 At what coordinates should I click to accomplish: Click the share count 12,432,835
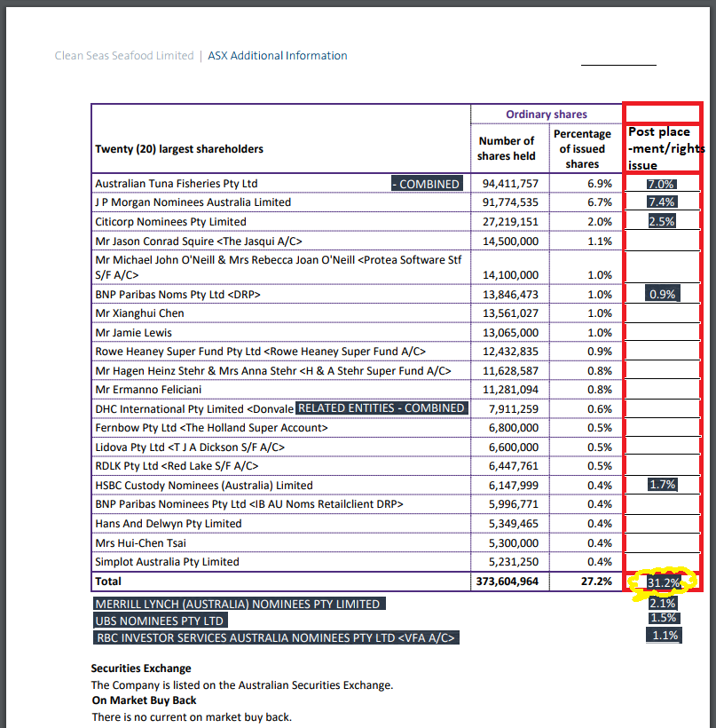[510, 352]
